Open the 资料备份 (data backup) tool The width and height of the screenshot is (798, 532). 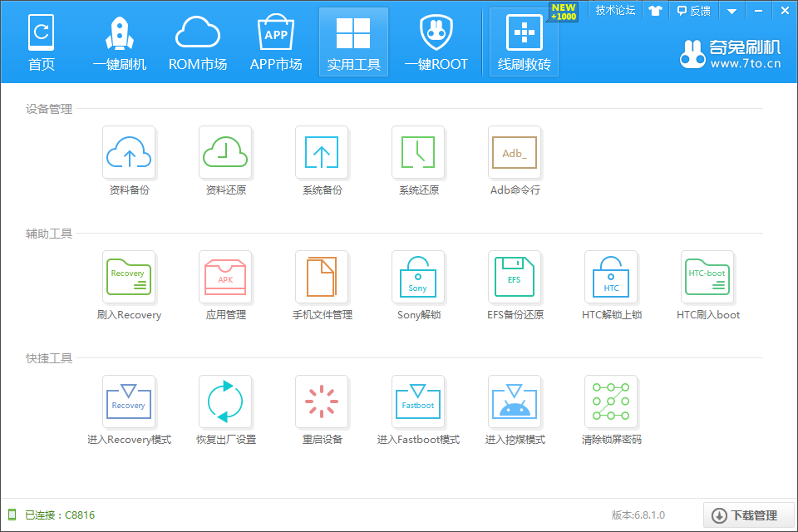tap(129, 152)
